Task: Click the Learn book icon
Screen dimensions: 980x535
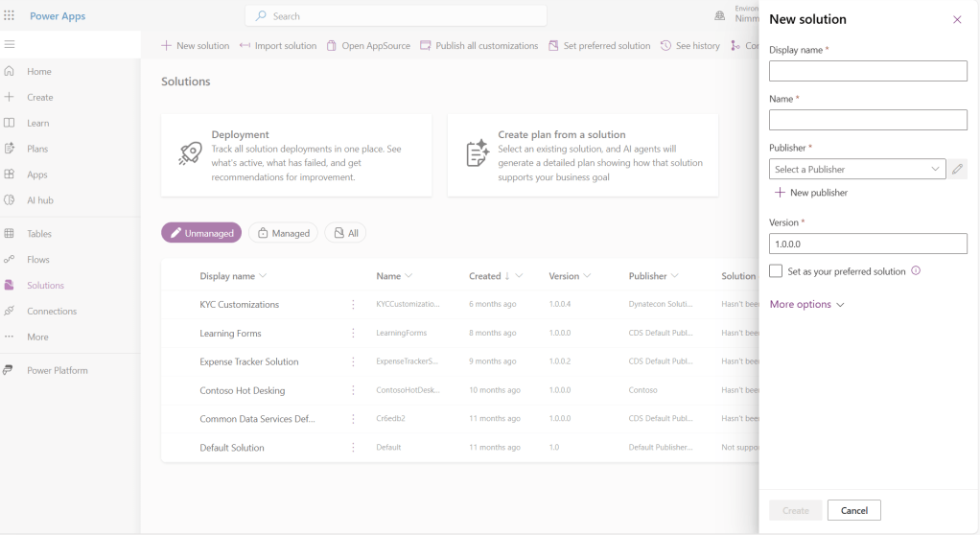Action: pyautogui.click(x=10, y=123)
